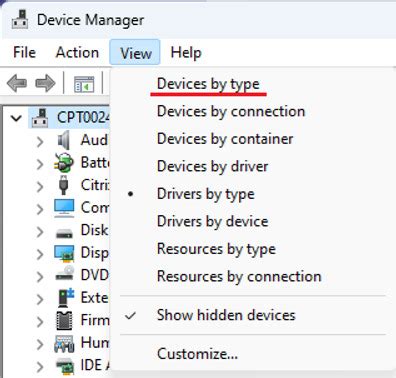Select the Batteries category icon
The height and width of the screenshot is (378, 396).
(x=64, y=163)
